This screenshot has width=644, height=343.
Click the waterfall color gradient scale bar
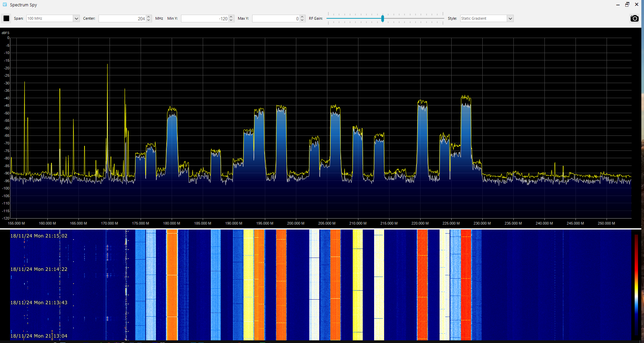pyautogui.click(x=636, y=285)
